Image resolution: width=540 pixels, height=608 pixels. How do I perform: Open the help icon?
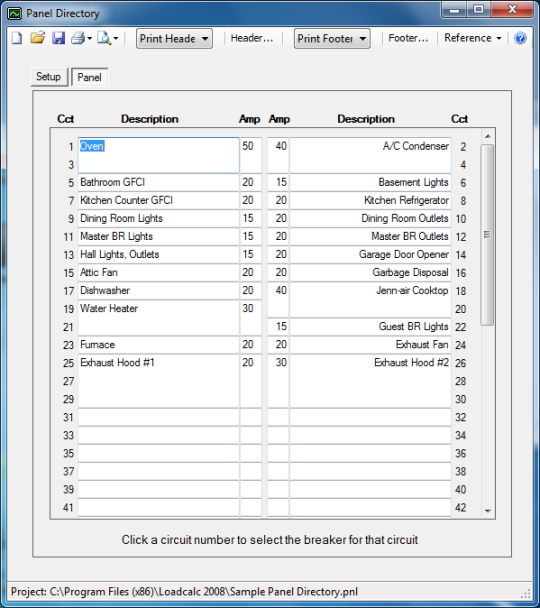point(520,38)
